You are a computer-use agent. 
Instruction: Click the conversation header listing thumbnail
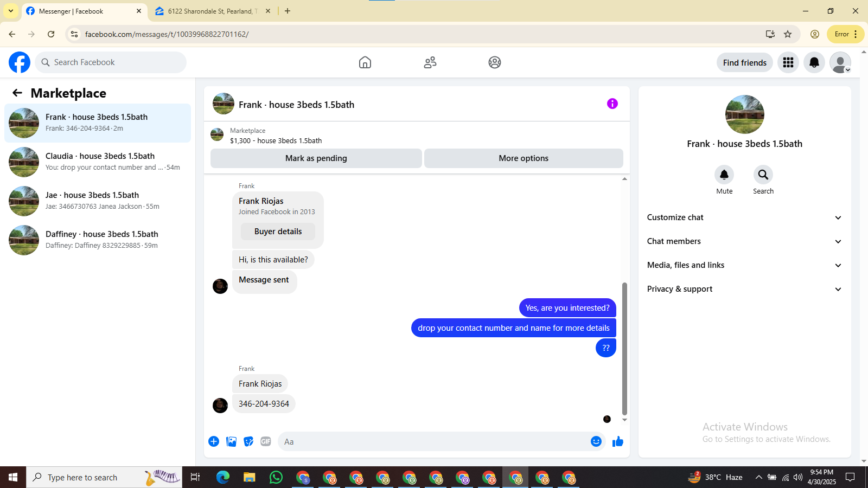[x=224, y=104]
